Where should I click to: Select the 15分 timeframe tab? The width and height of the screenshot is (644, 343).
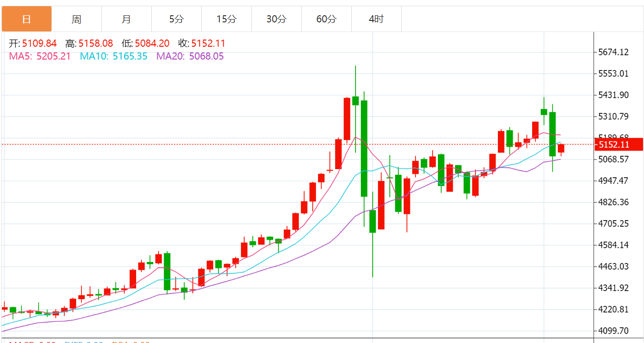(x=227, y=19)
